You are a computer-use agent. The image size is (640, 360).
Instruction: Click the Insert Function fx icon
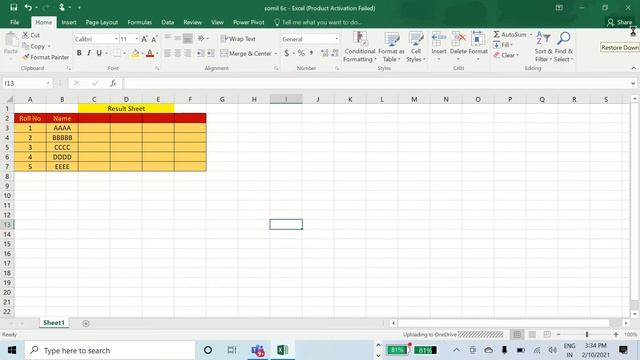coord(113,83)
